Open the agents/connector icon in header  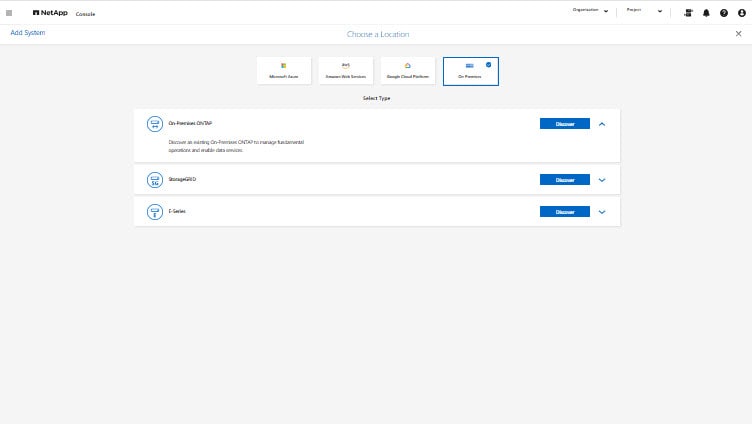click(x=689, y=13)
